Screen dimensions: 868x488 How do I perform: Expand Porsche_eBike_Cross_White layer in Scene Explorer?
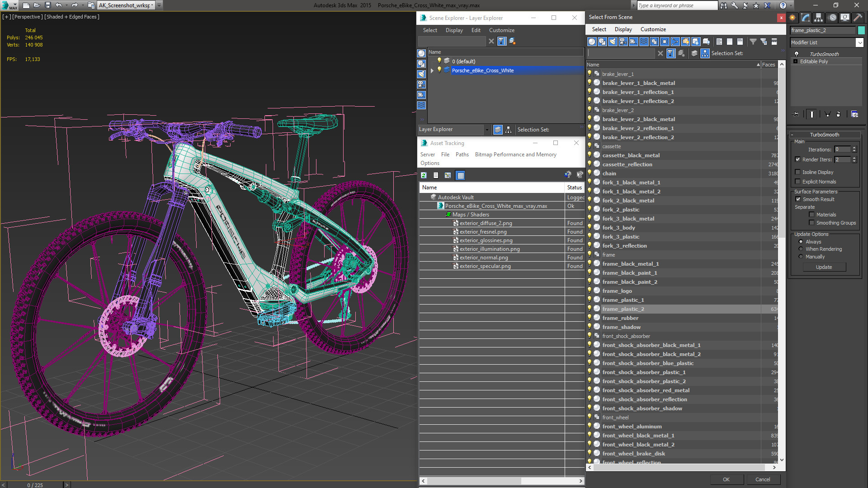coord(432,70)
